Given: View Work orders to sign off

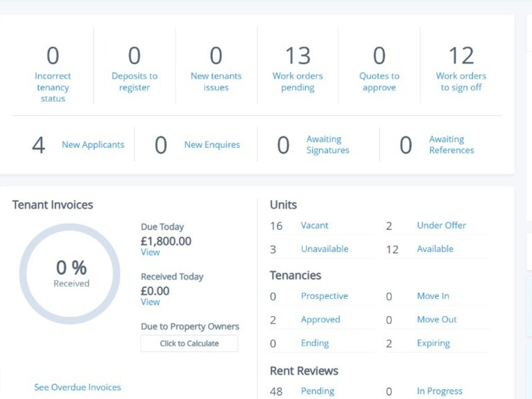Looking at the screenshot, I should (461, 81).
